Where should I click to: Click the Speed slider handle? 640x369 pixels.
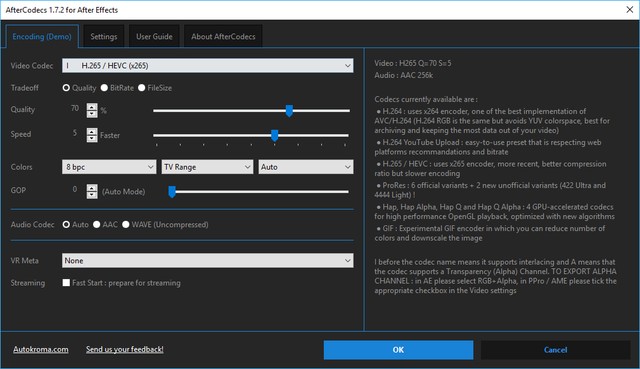tap(275, 136)
